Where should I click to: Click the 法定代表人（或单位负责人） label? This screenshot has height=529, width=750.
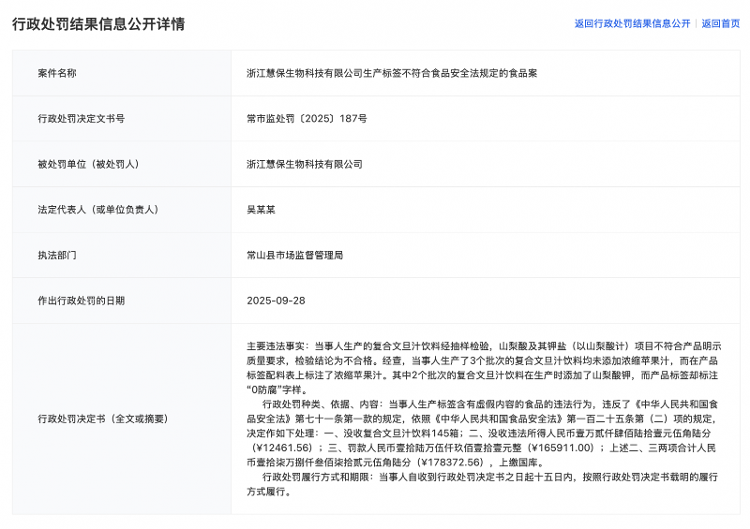tap(98, 209)
